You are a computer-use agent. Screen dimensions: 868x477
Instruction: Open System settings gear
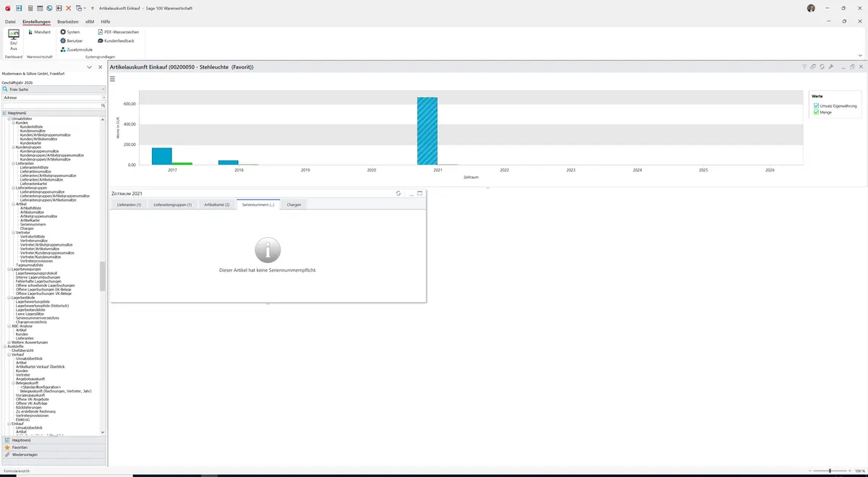[x=70, y=32]
